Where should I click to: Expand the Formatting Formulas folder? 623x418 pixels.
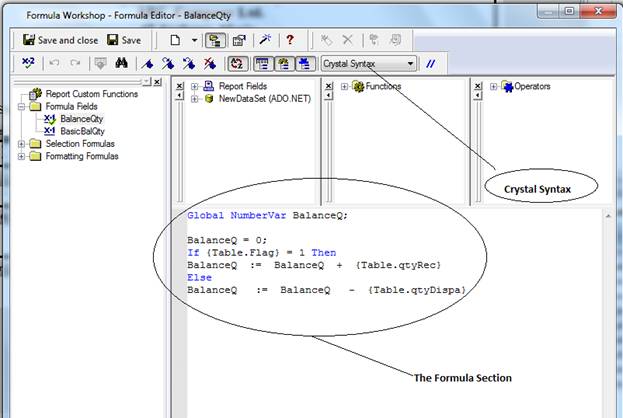[21, 156]
